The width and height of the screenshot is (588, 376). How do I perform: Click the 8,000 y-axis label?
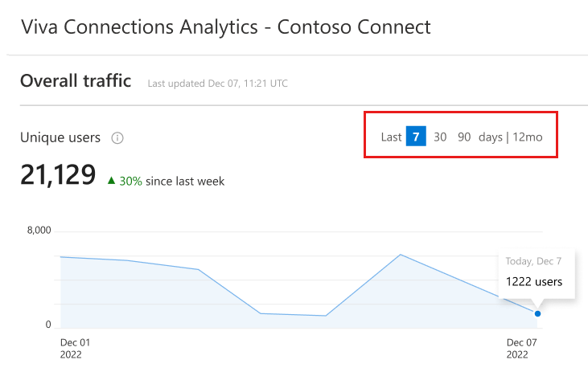(x=39, y=231)
